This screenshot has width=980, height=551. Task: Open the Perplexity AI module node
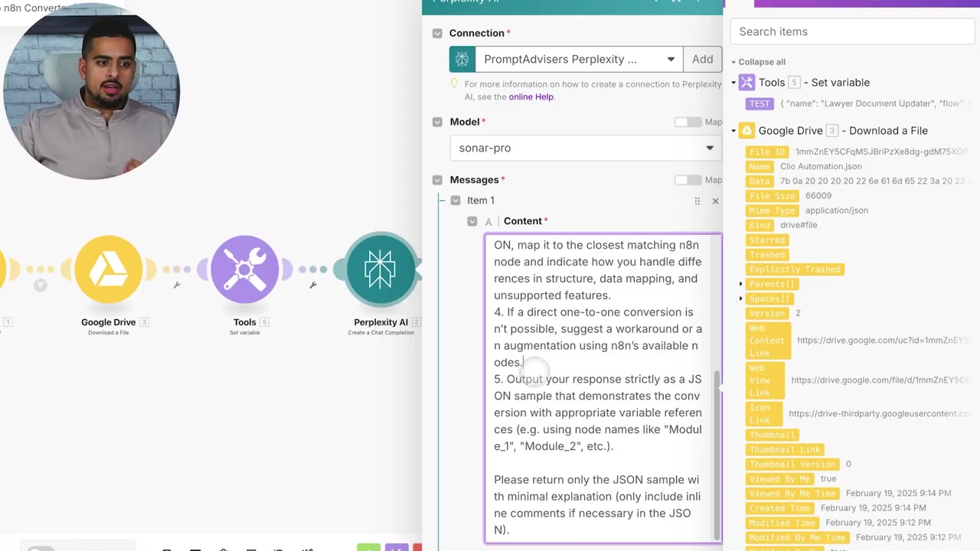[x=381, y=269]
